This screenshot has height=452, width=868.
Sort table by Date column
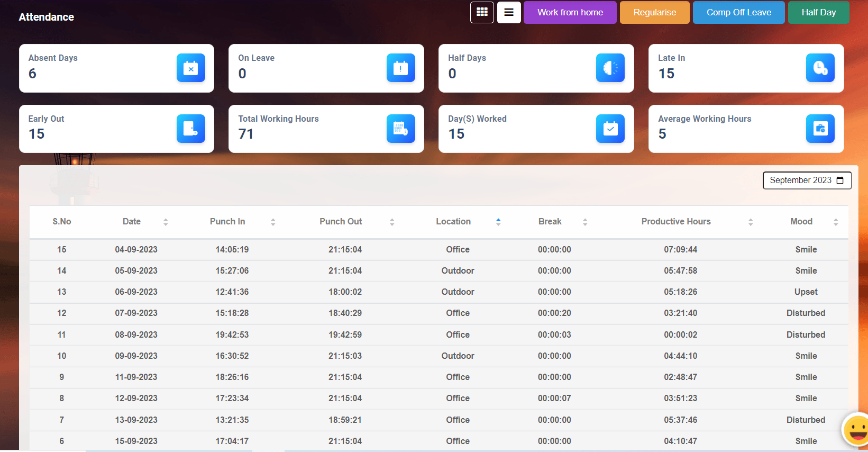[x=166, y=222]
